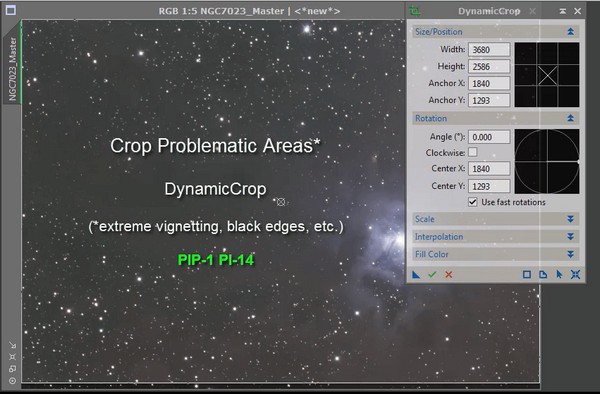Click the image window icon at top-left

pyautogui.click(x=11, y=10)
